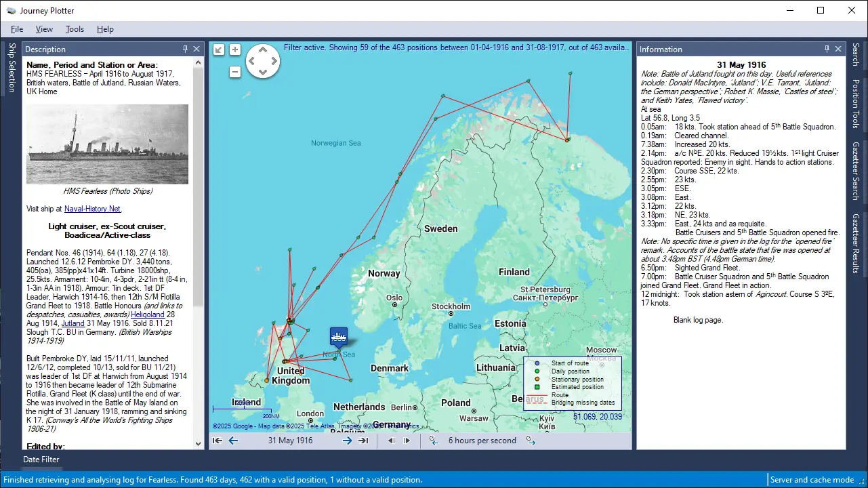Pan the map north with up chevron
The width and height of the screenshot is (868, 488).
[262, 51]
